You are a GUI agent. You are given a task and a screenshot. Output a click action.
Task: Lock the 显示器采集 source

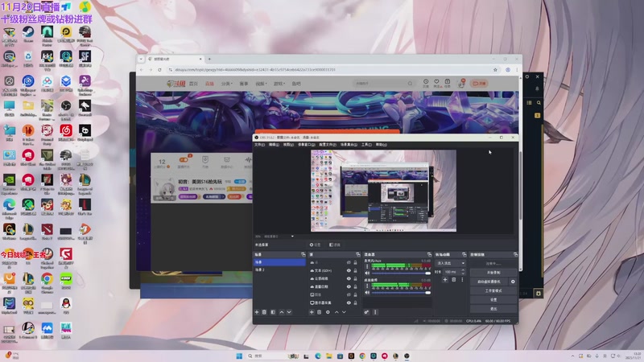coord(355,303)
